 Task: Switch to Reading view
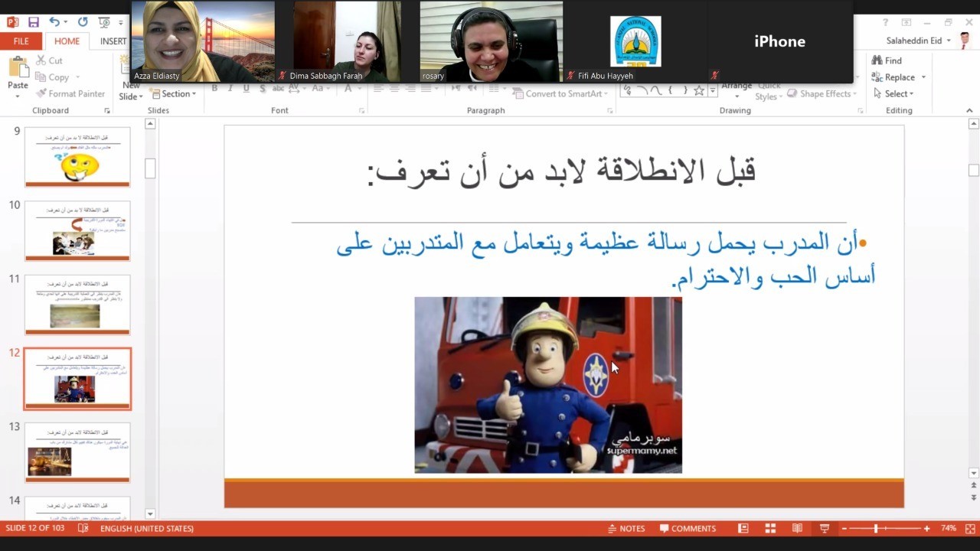point(797,529)
